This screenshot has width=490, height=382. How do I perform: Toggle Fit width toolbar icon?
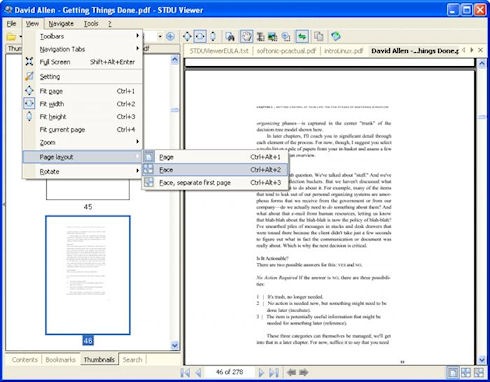point(200,36)
